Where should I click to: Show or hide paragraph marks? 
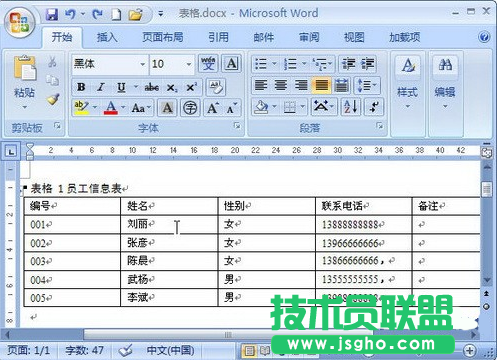click(x=374, y=107)
